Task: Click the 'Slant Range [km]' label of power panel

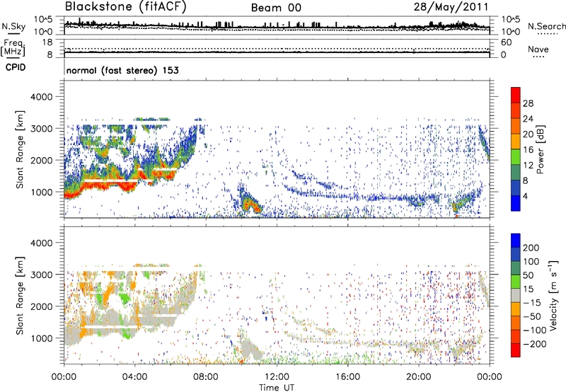Action: [x=20, y=149]
